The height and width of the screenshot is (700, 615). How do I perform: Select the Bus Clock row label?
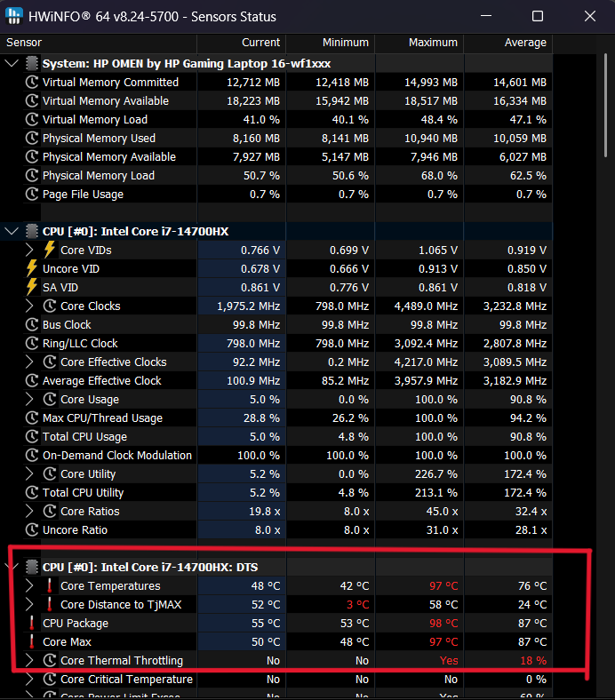(x=67, y=324)
